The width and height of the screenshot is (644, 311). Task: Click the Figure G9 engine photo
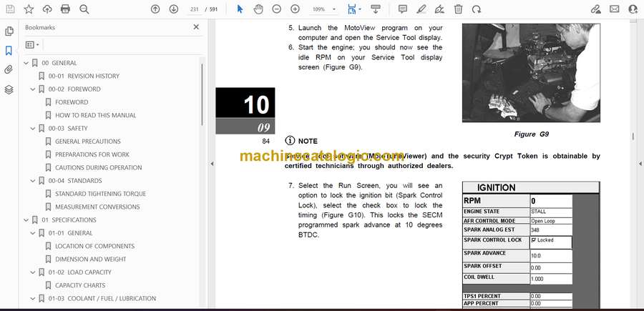531,73
